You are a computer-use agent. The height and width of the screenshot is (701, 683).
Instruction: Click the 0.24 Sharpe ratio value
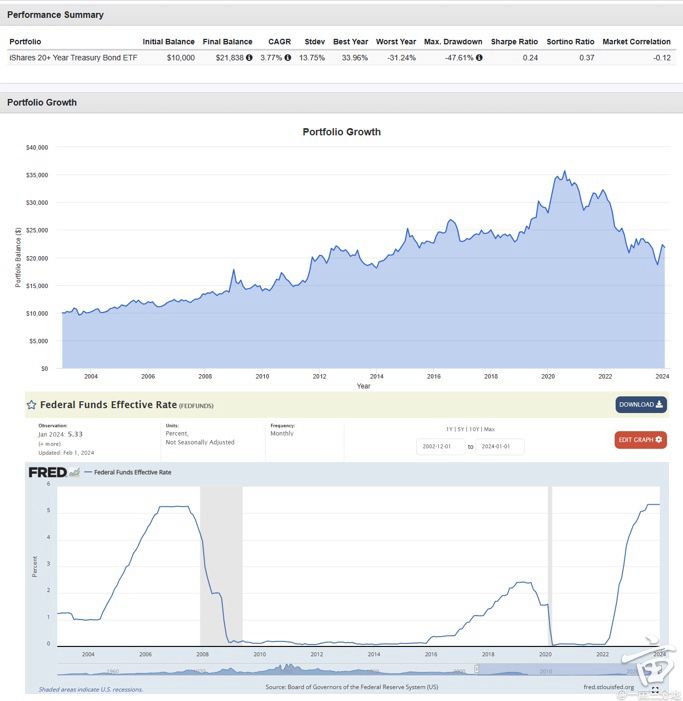pos(530,58)
